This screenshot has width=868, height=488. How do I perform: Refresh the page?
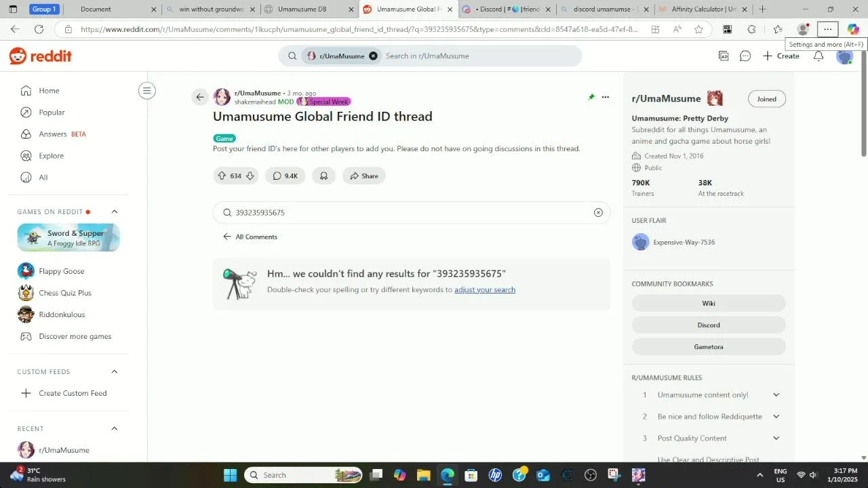pyautogui.click(x=39, y=30)
